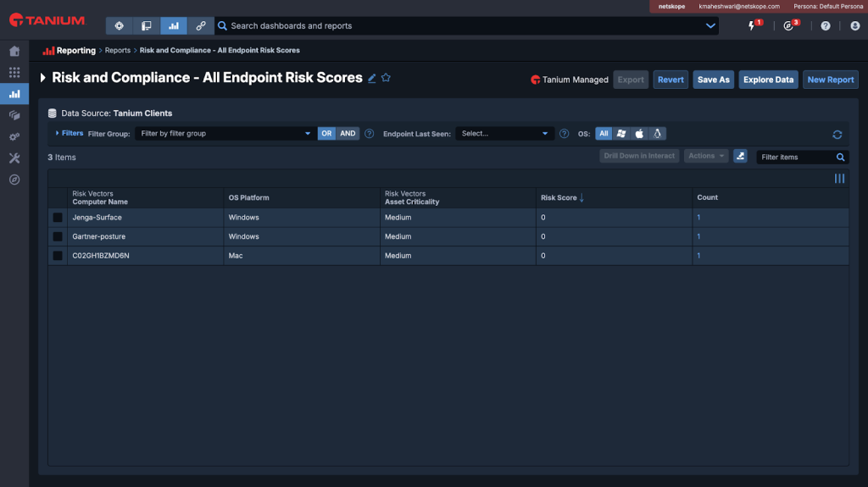Select the Reporting bar chart nav icon
Image resolution: width=868 pixels, height=487 pixels.
(173, 26)
